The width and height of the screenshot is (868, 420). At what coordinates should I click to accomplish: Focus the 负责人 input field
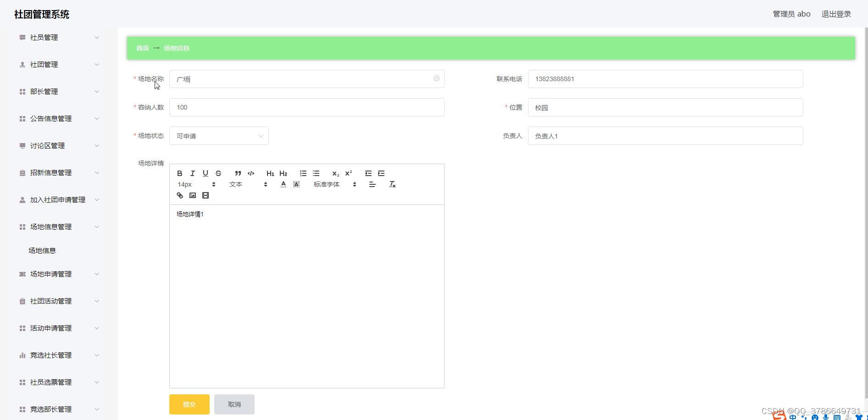tap(665, 136)
